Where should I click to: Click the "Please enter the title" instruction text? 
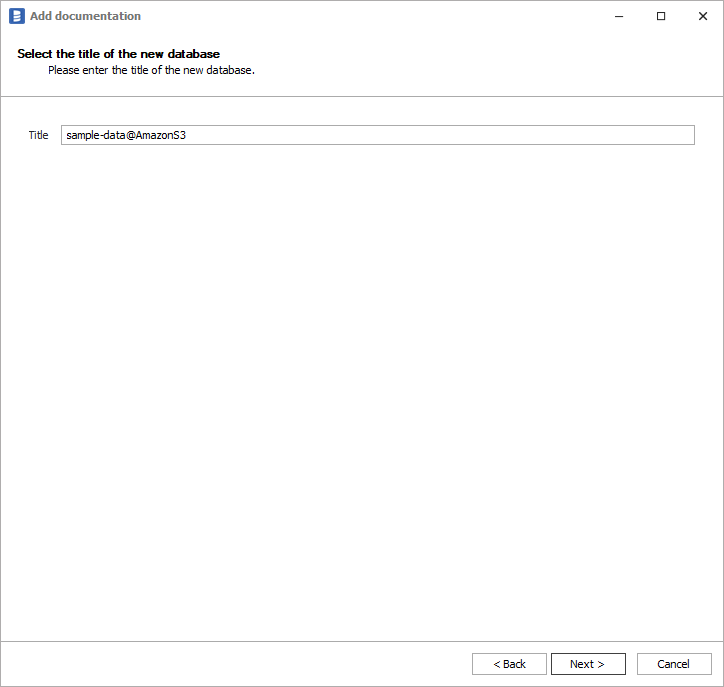point(151,71)
